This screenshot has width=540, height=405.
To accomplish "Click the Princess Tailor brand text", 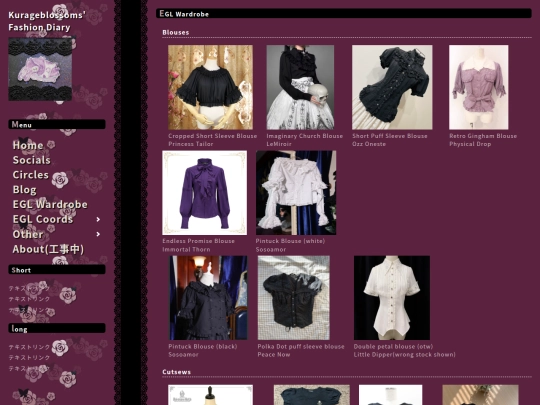I will [191, 144].
